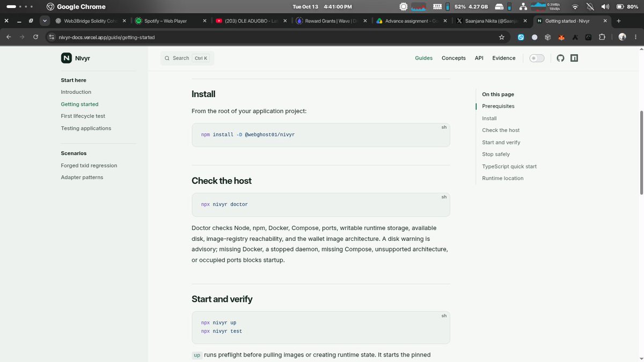Go forward in browser history
This screenshot has width=644, height=362.
(22, 37)
